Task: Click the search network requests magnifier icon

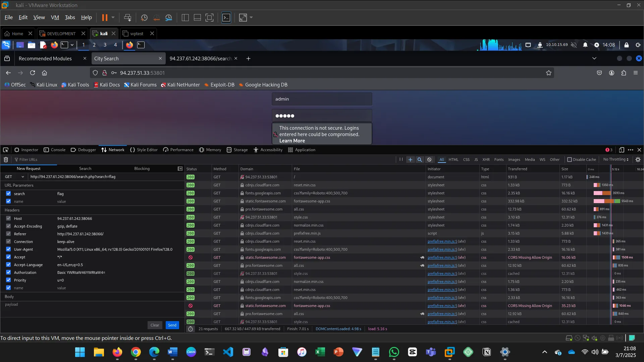Action: [x=420, y=160]
